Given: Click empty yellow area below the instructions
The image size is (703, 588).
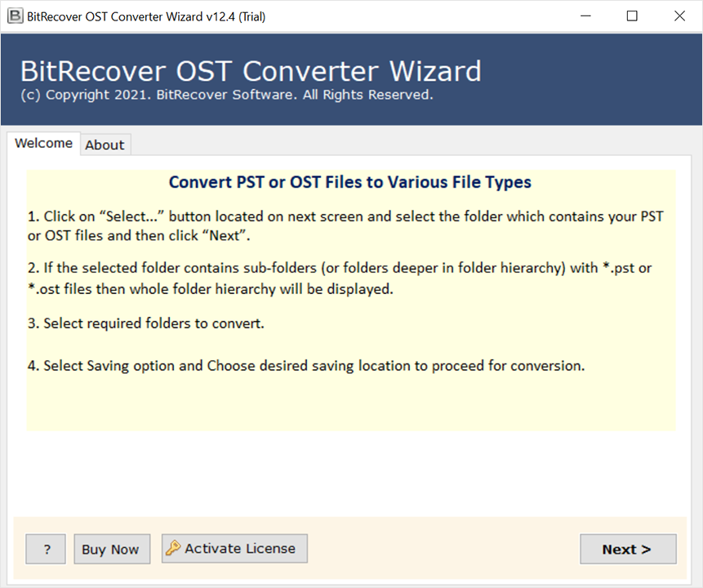Looking at the screenshot, I should pyautogui.click(x=350, y=404).
